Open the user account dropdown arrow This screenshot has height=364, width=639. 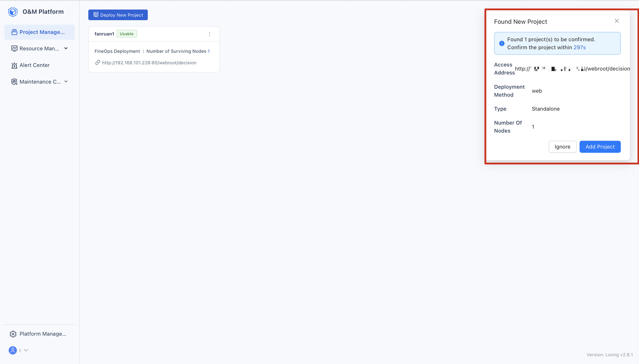coord(26,350)
